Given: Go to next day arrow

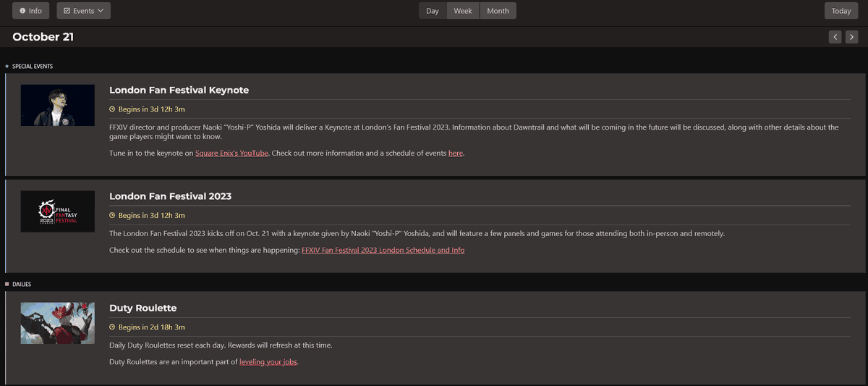Looking at the screenshot, I should (851, 37).
